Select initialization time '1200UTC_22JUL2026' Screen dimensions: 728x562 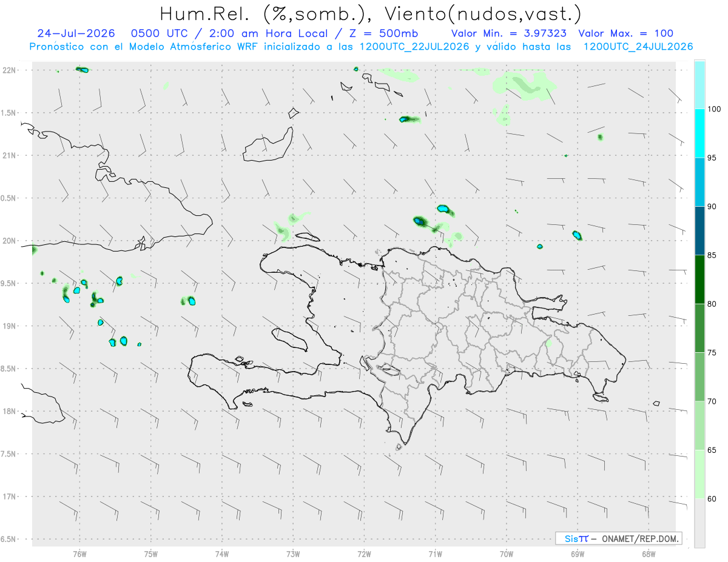[x=414, y=47]
